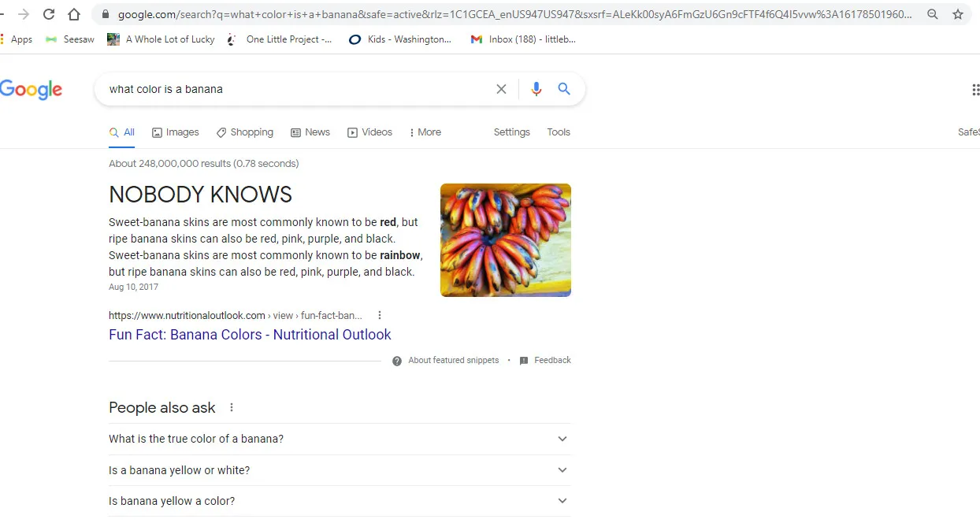The image size is (980, 523).
Task: Expand "Is banana yellow a color?"
Action: pos(340,501)
